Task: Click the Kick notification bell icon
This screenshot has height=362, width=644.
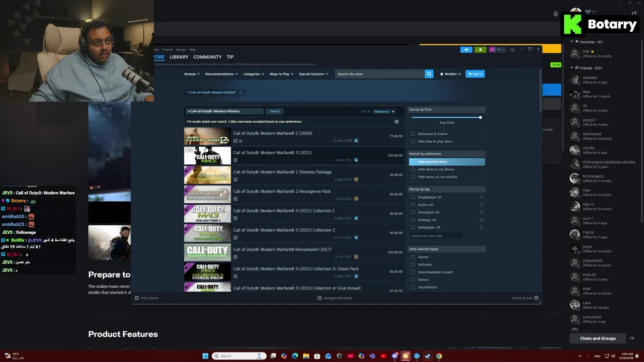Action: point(555,14)
